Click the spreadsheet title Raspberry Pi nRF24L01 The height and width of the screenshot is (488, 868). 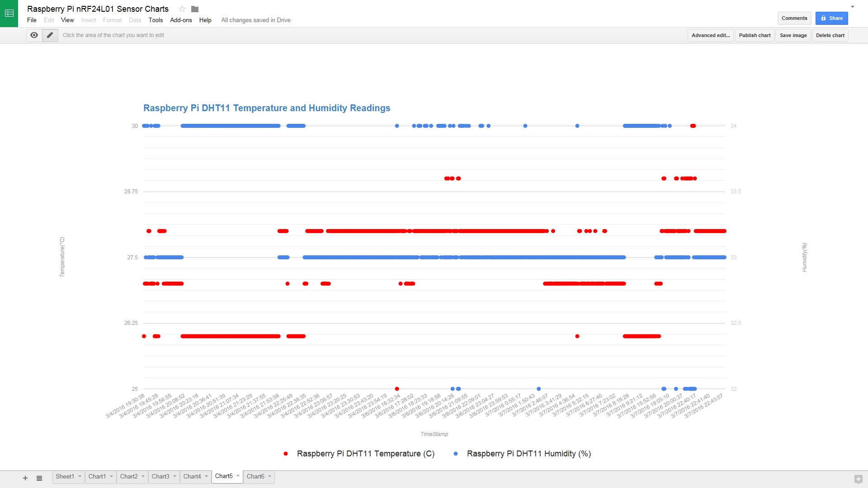(x=98, y=9)
